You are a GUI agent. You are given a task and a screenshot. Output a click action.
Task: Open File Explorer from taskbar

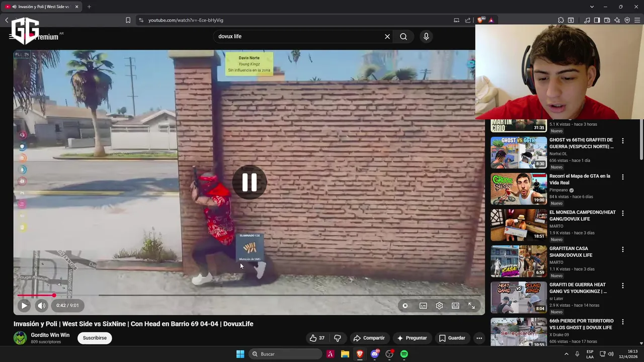point(345,354)
